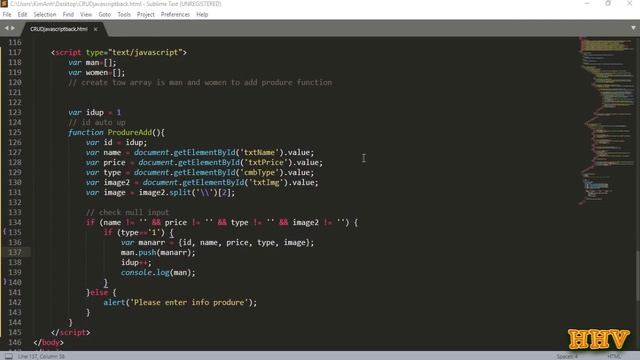
Task: Open the tab list dropdown arrow
Action: pos(633,28)
